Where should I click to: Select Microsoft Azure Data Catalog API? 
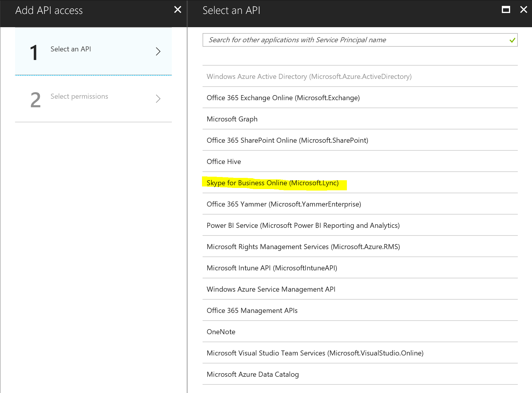[x=360, y=374]
